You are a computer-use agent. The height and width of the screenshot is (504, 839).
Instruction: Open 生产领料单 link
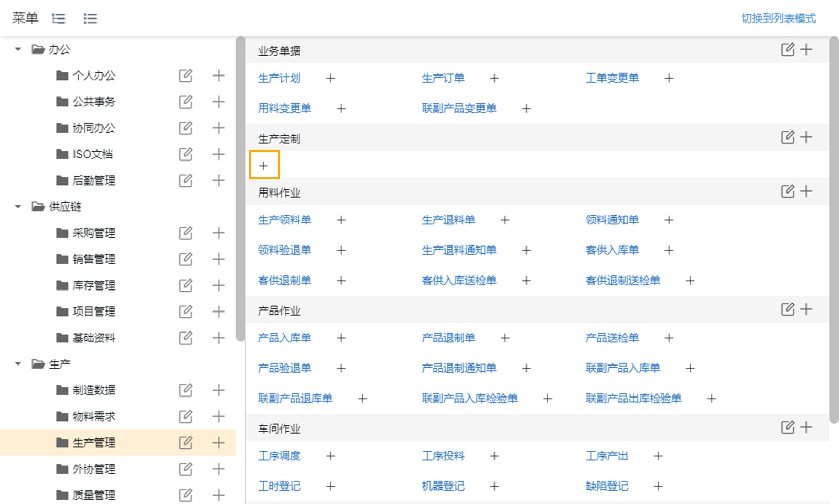(x=285, y=220)
